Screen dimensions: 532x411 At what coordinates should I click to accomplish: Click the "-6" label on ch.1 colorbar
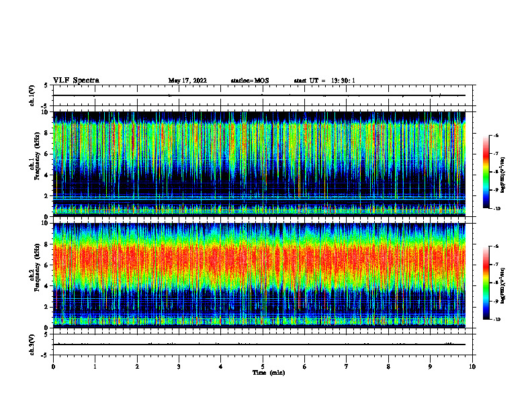[496, 136]
